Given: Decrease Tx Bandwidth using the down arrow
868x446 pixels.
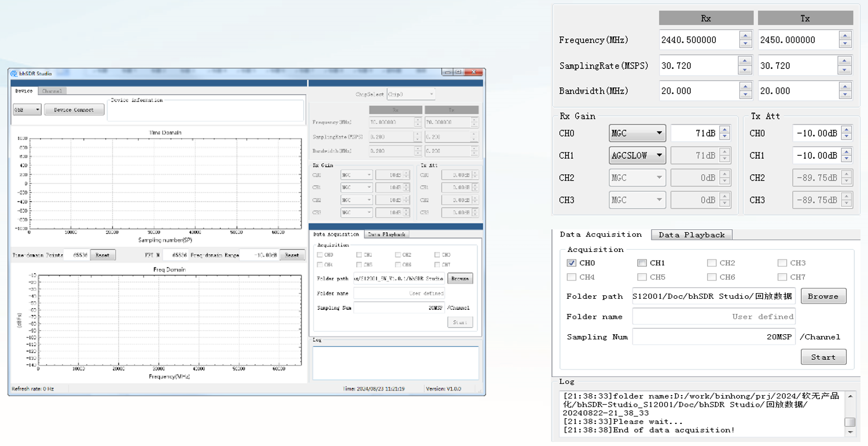Looking at the screenshot, I should [x=845, y=94].
